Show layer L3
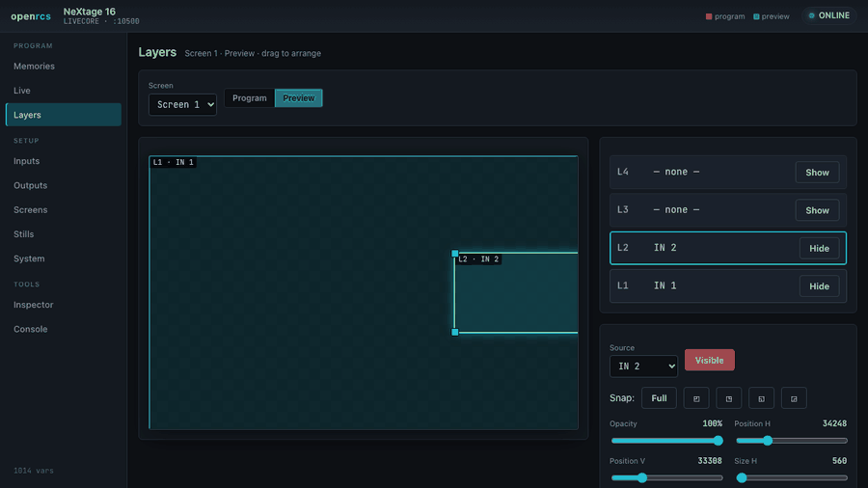Viewport: 868px width, 488px height. point(817,210)
